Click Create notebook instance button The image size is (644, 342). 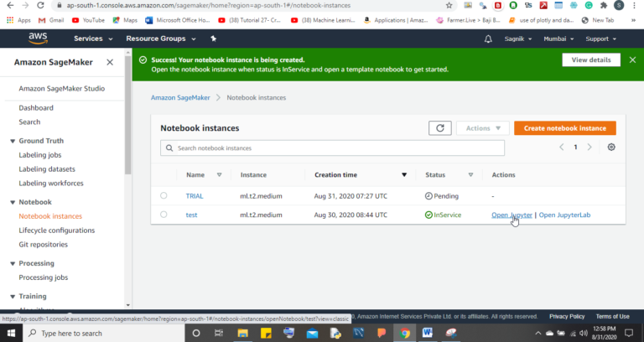click(x=564, y=128)
